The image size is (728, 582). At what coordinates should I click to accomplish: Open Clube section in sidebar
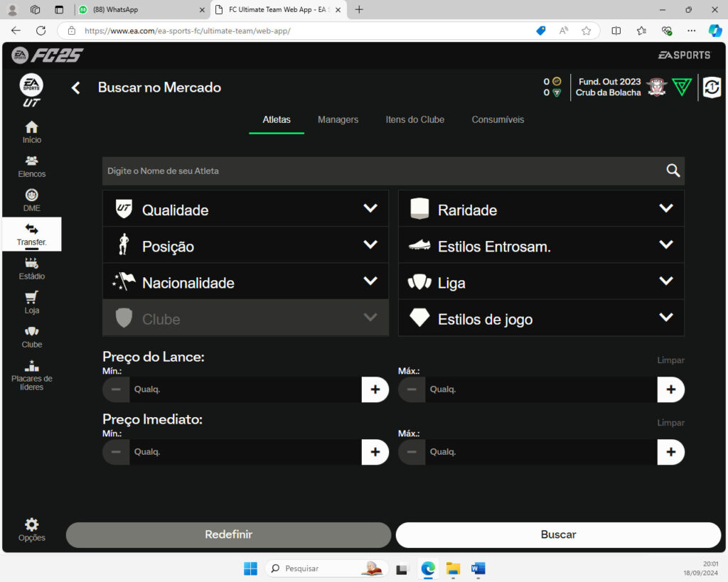coord(31,336)
